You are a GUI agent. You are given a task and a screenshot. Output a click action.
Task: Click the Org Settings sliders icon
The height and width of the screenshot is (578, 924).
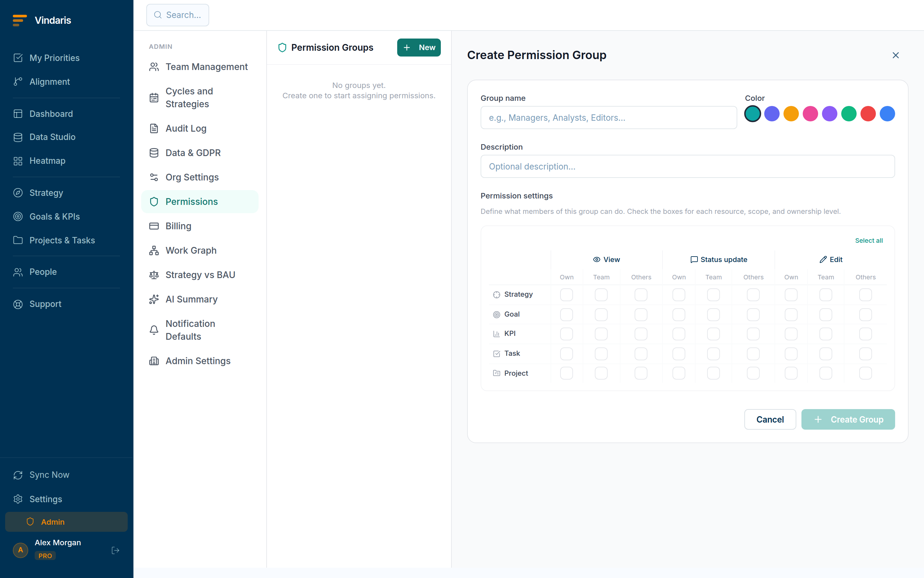(154, 177)
